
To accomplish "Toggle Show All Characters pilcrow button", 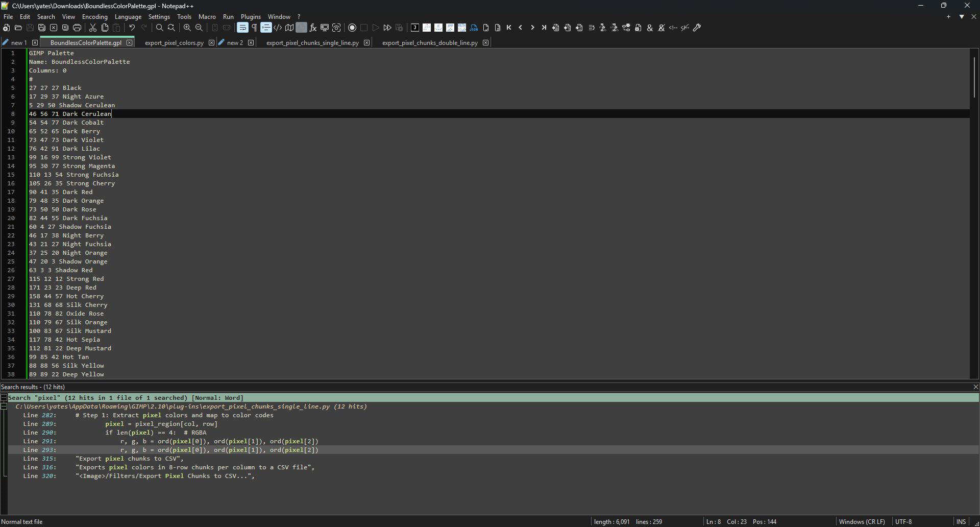I will (x=254, y=28).
